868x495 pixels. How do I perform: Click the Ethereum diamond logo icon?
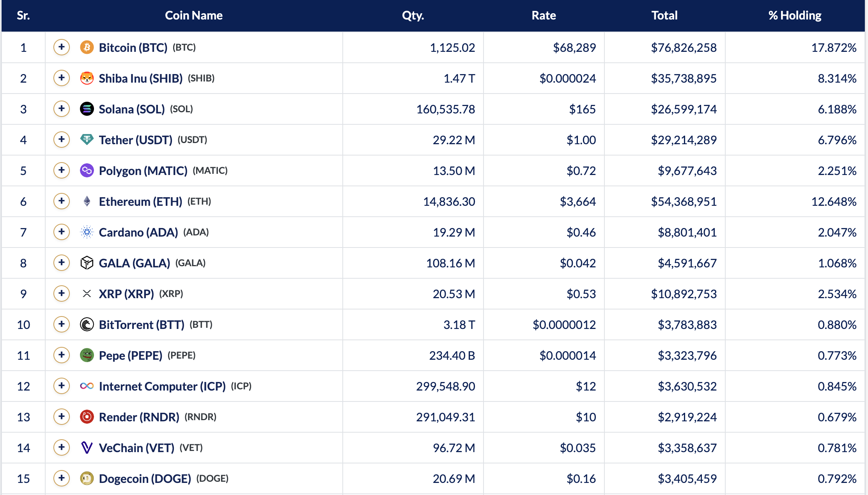tap(87, 201)
